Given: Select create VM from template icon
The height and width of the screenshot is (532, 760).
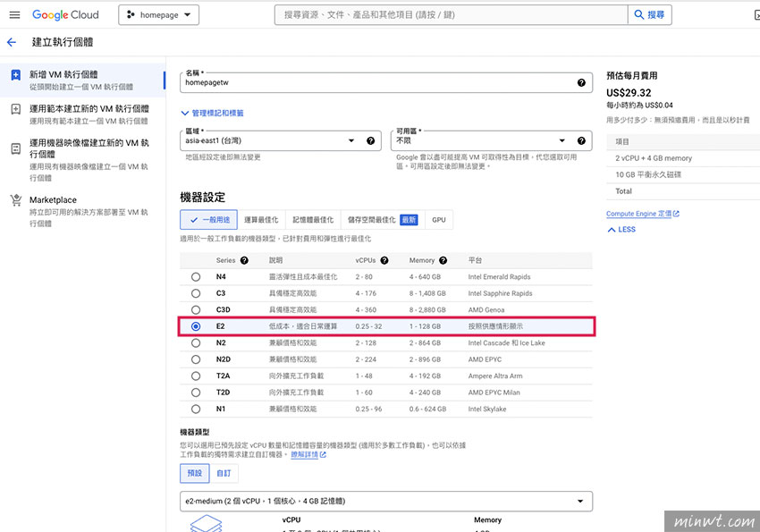Looking at the screenshot, I should [x=16, y=109].
